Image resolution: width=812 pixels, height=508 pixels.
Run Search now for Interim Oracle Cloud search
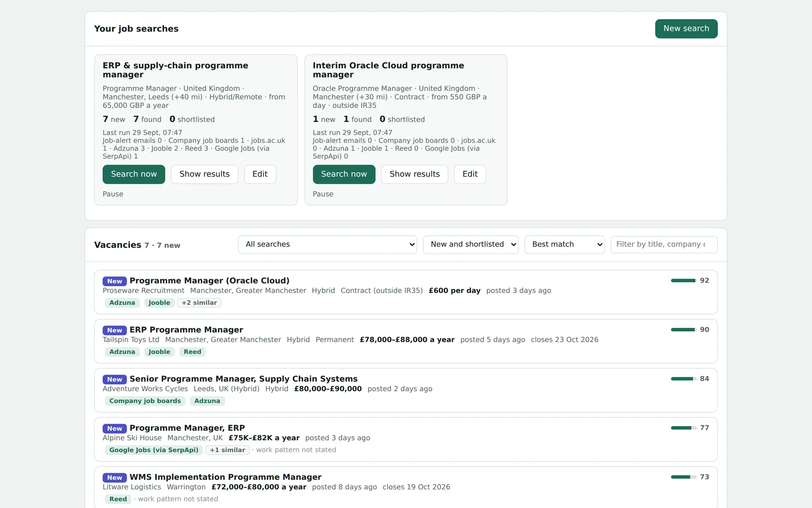click(344, 174)
